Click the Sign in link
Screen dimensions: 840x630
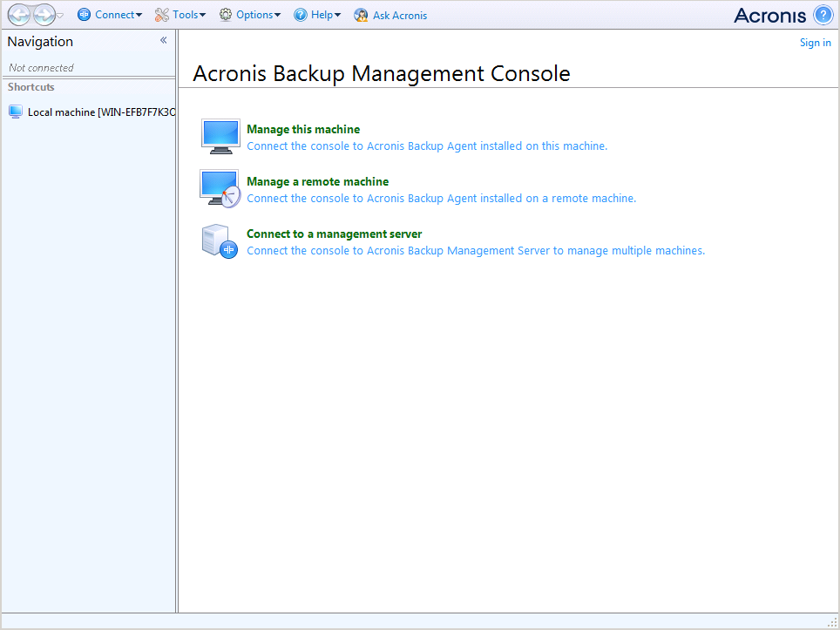pyautogui.click(x=815, y=42)
